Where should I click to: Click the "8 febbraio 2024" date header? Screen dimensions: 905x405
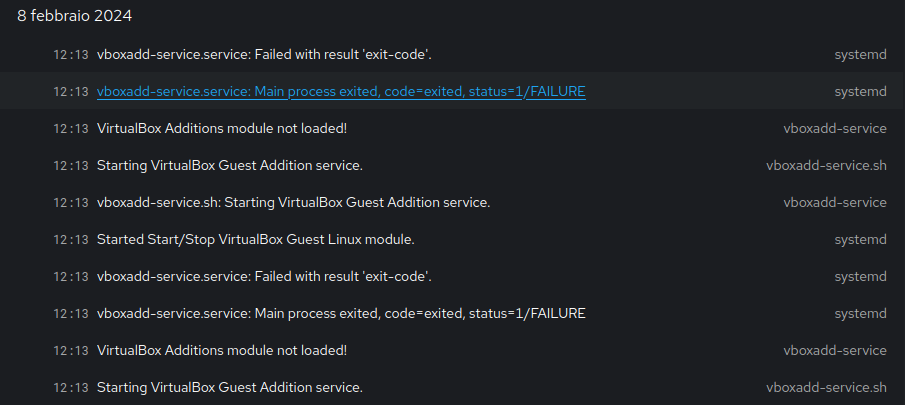(x=74, y=16)
